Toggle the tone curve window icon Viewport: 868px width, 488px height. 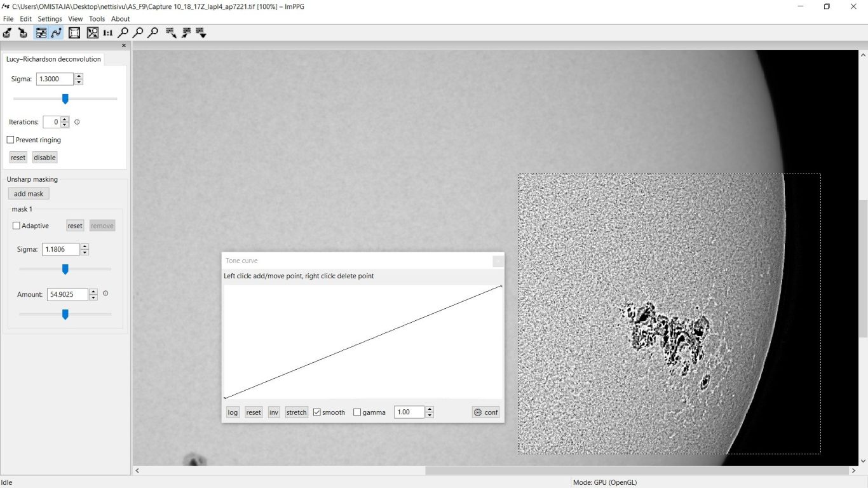[x=57, y=32]
